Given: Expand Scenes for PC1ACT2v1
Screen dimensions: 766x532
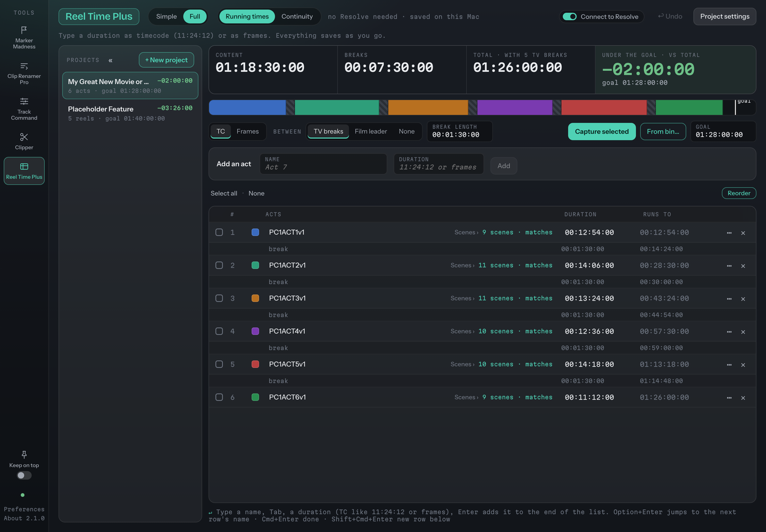Looking at the screenshot, I should (463, 265).
